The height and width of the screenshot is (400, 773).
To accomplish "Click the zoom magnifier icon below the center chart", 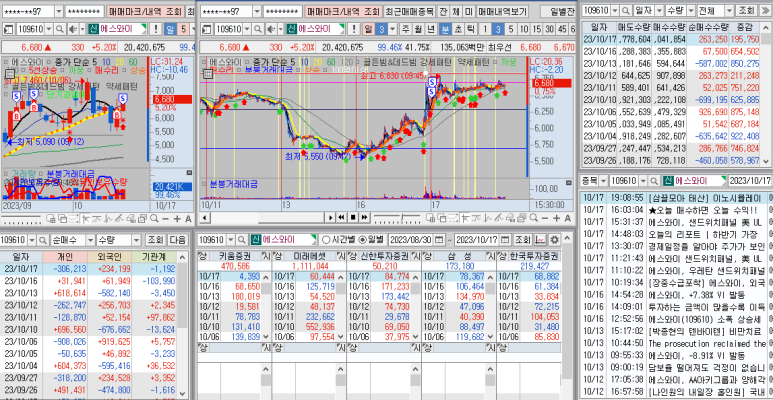I will tap(534, 218).
